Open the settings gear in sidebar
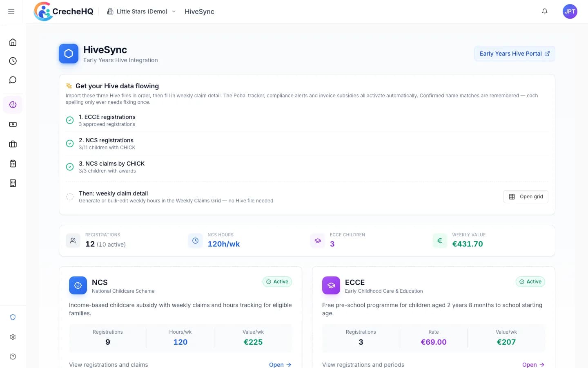 tap(13, 337)
